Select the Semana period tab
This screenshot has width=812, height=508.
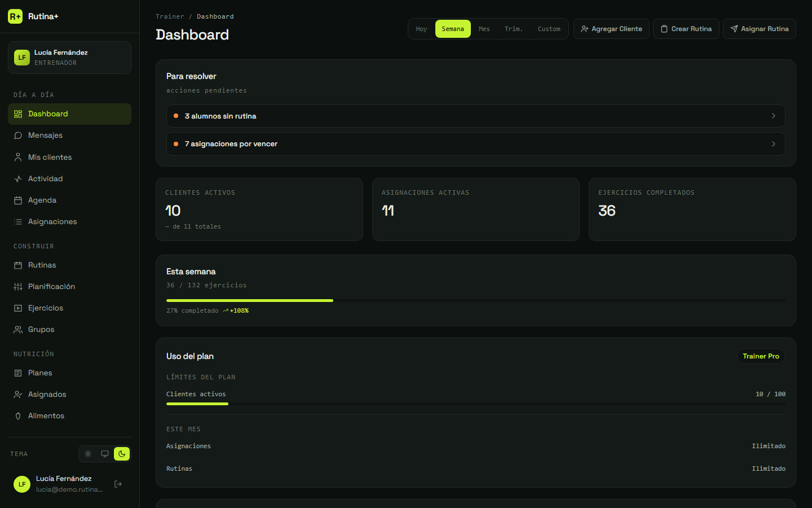click(453, 29)
